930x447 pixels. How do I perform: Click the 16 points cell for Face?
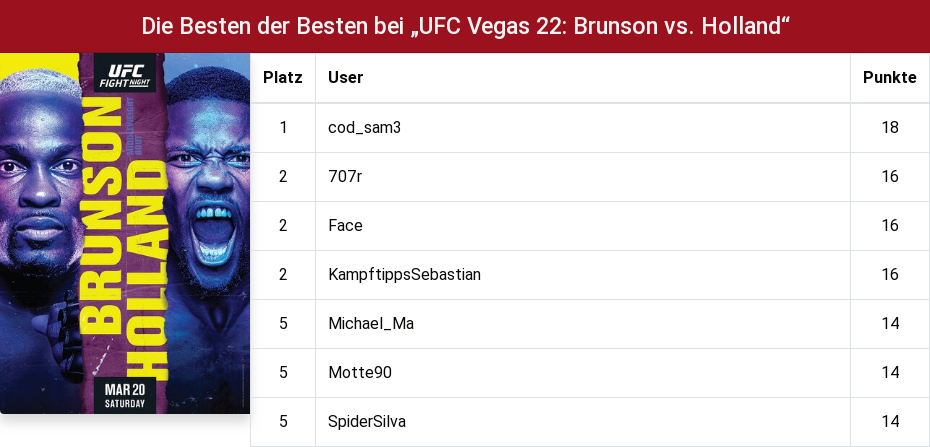tap(890, 226)
